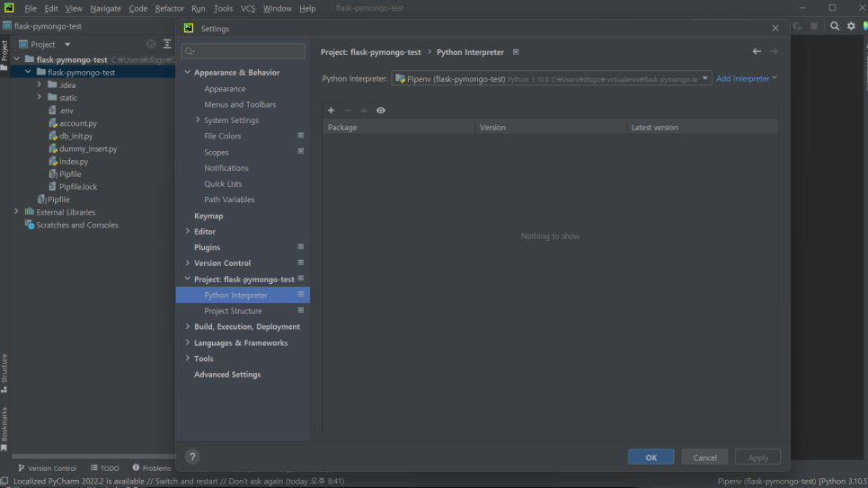Expand the static folder
This screenshot has width=868, height=488.
coord(40,97)
